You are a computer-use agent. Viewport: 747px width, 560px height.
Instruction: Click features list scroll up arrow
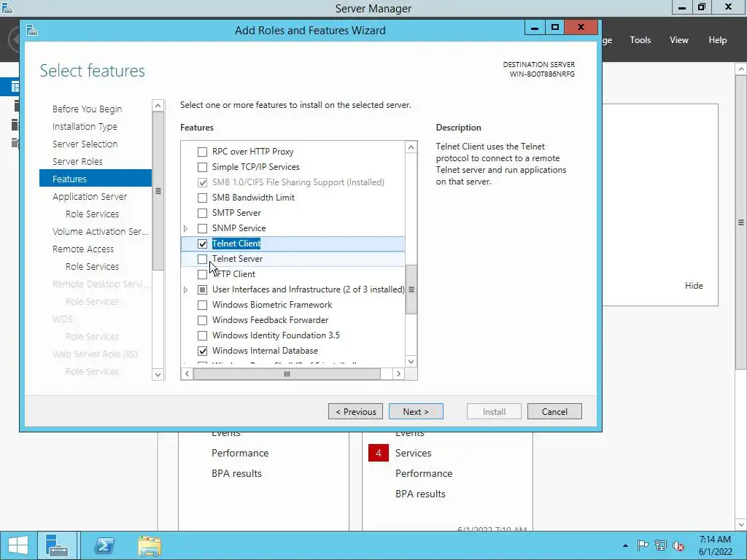pos(411,147)
